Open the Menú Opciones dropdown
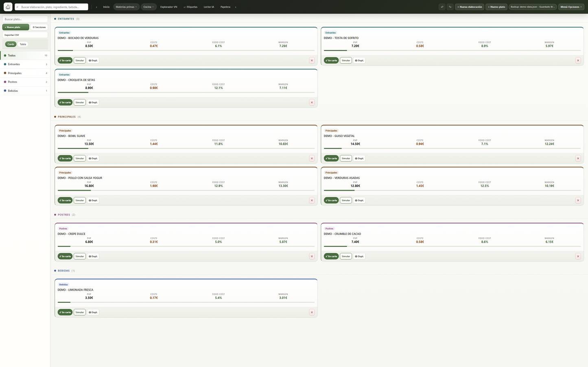This screenshot has width=588, height=367. pos(571,7)
